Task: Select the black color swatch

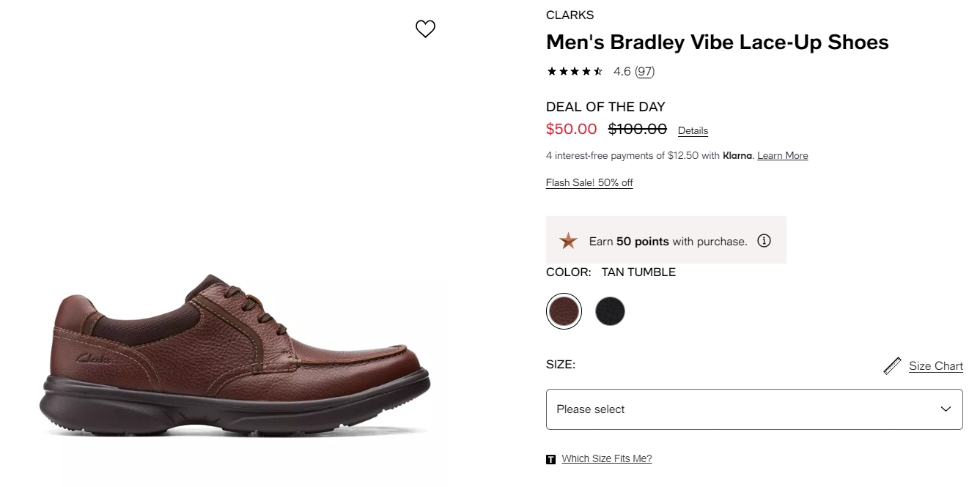Action: pos(610,311)
